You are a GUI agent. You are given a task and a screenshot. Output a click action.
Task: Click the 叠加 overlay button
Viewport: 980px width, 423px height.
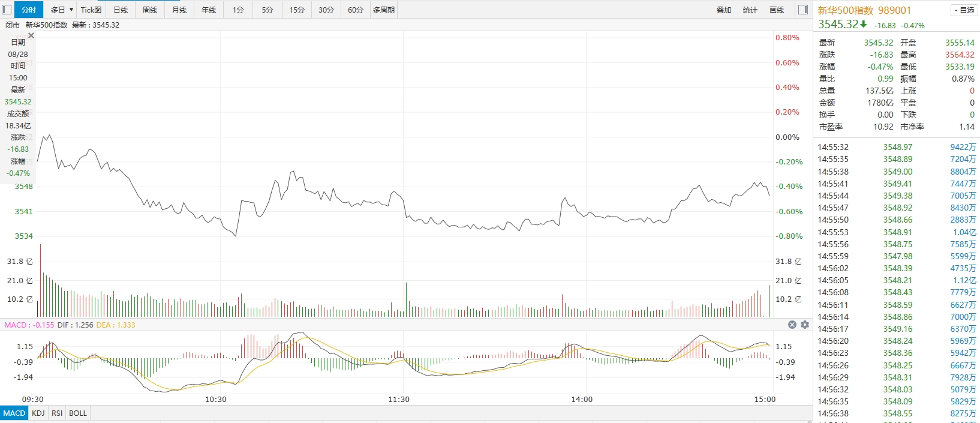click(724, 10)
